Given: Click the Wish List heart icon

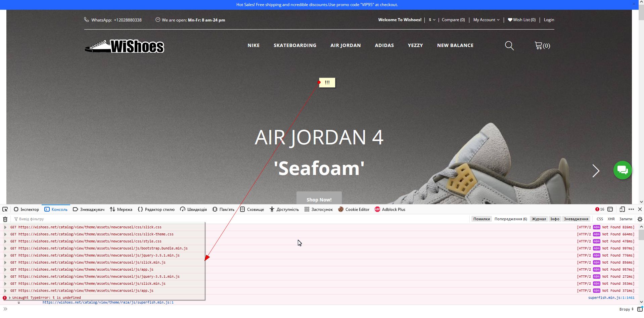Looking at the screenshot, I should click(510, 20).
